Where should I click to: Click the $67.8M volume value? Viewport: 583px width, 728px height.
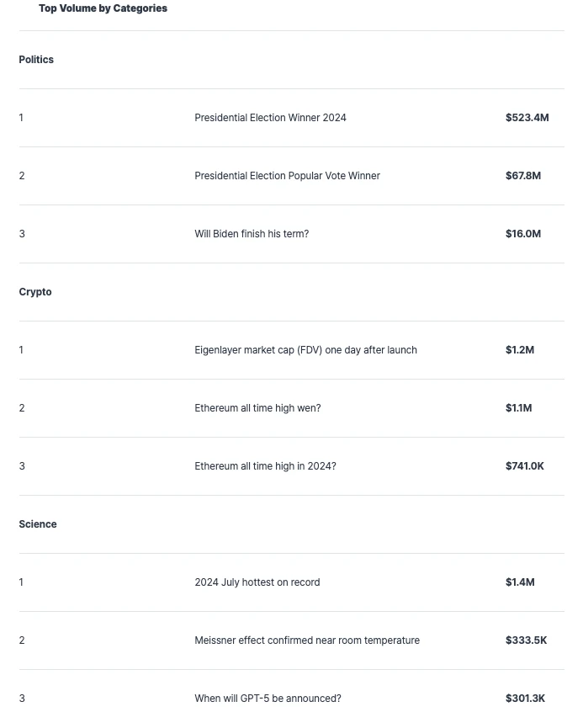[x=522, y=176]
